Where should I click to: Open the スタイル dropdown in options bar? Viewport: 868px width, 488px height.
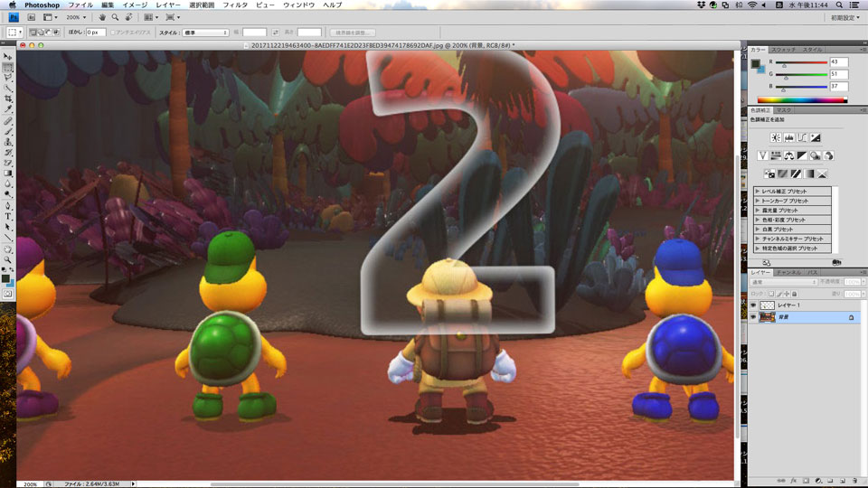click(206, 33)
